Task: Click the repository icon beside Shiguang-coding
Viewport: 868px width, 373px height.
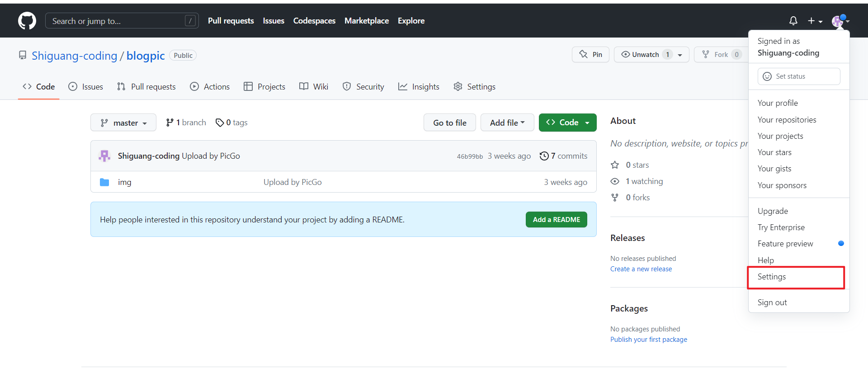Action: coord(22,55)
